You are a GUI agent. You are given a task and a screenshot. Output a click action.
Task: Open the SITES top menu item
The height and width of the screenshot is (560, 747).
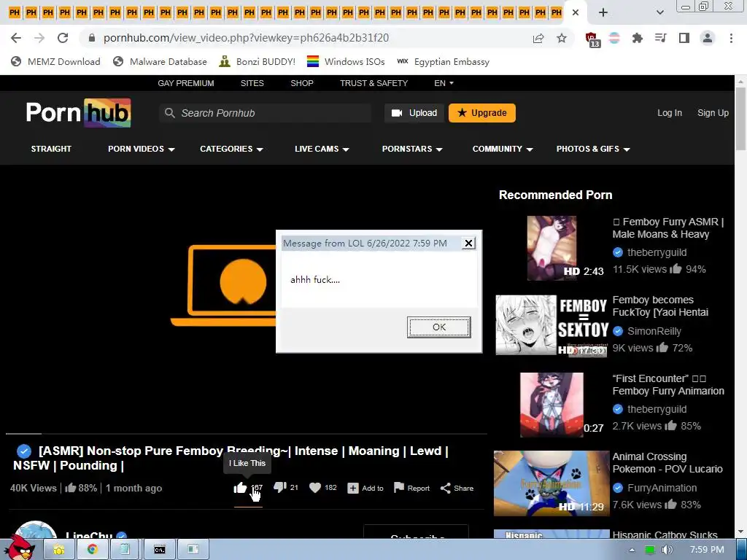pos(252,83)
